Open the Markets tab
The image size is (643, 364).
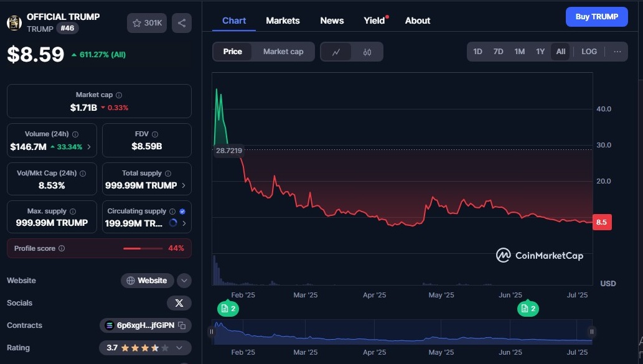point(283,21)
